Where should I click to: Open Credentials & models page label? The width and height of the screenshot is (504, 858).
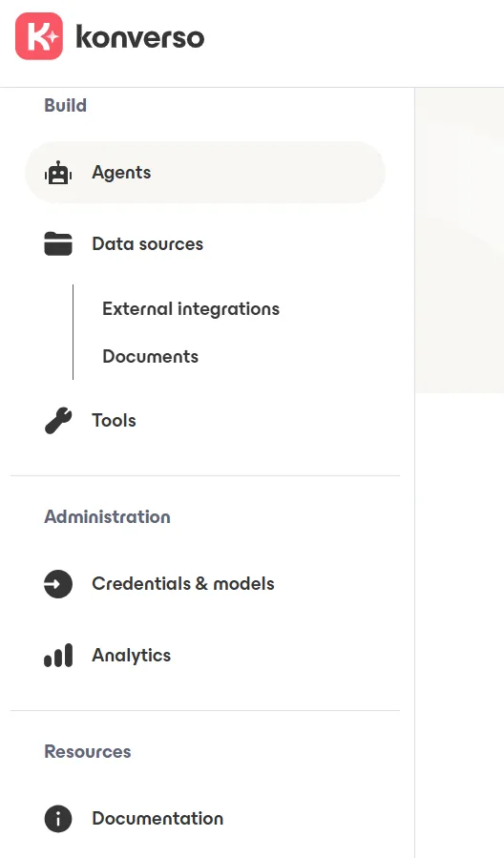[x=183, y=583]
